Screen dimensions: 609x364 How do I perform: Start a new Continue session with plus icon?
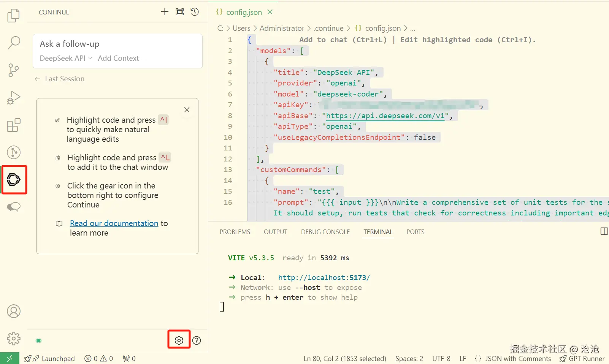pyautogui.click(x=165, y=12)
